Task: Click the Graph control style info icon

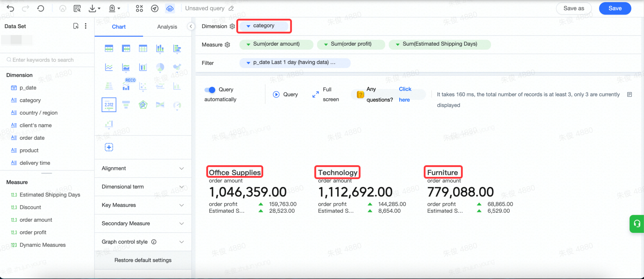Action: pyautogui.click(x=154, y=242)
